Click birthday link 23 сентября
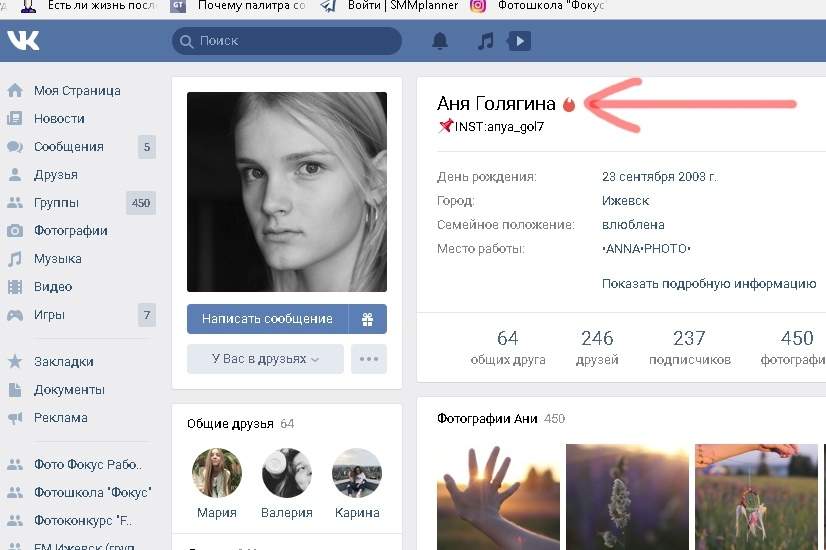Image resolution: width=826 pixels, height=550 pixels. (x=637, y=176)
